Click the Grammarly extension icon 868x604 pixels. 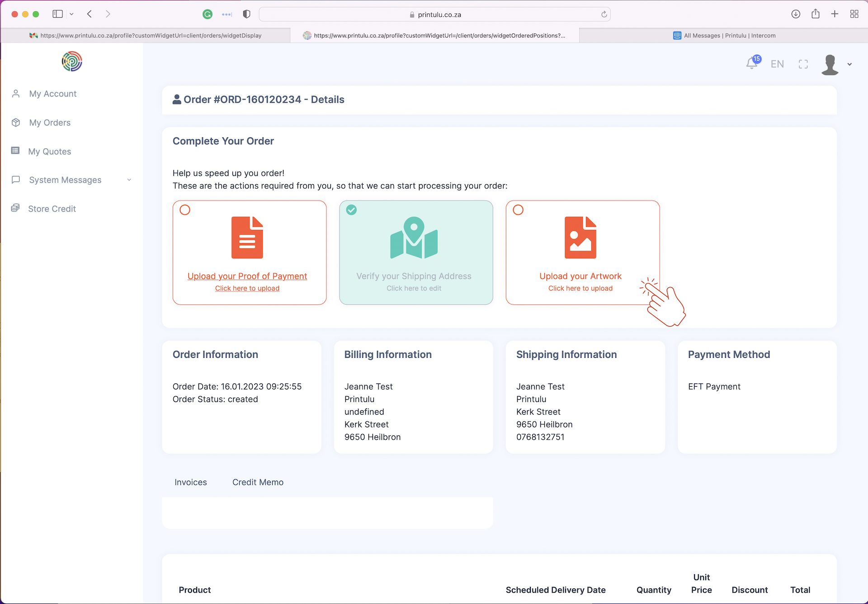208,14
